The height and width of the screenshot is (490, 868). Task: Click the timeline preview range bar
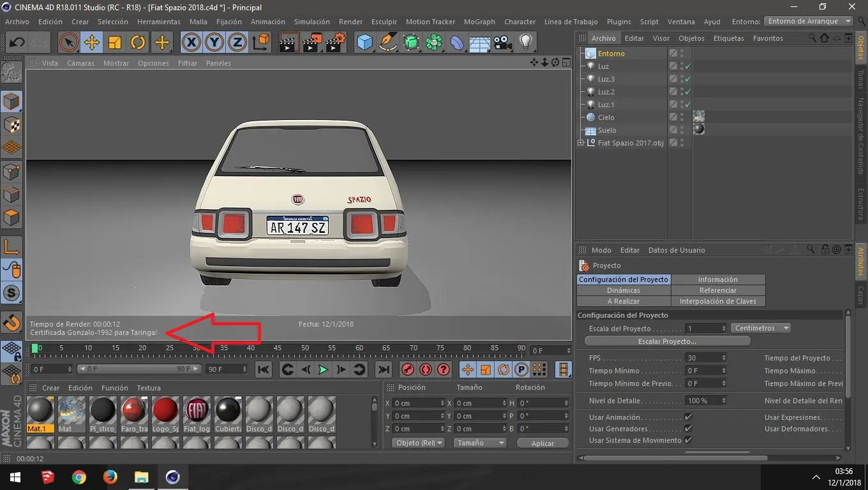click(138, 369)
